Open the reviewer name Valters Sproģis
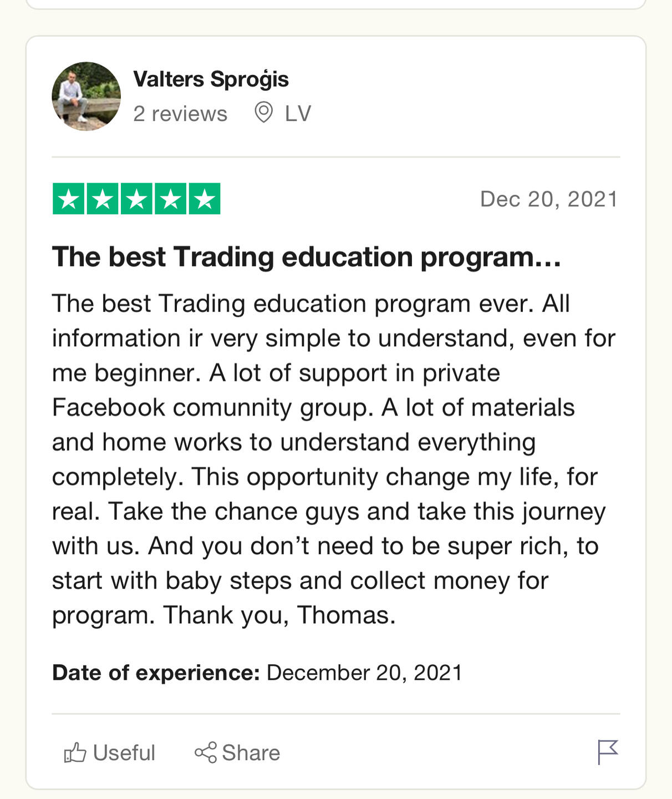 coord(211,79)
